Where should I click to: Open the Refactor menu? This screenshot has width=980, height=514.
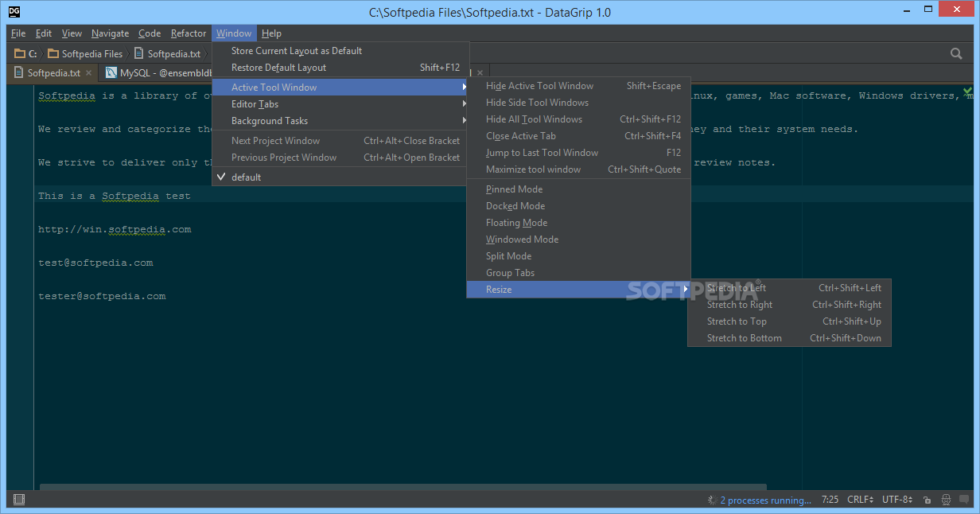(189, 33)
